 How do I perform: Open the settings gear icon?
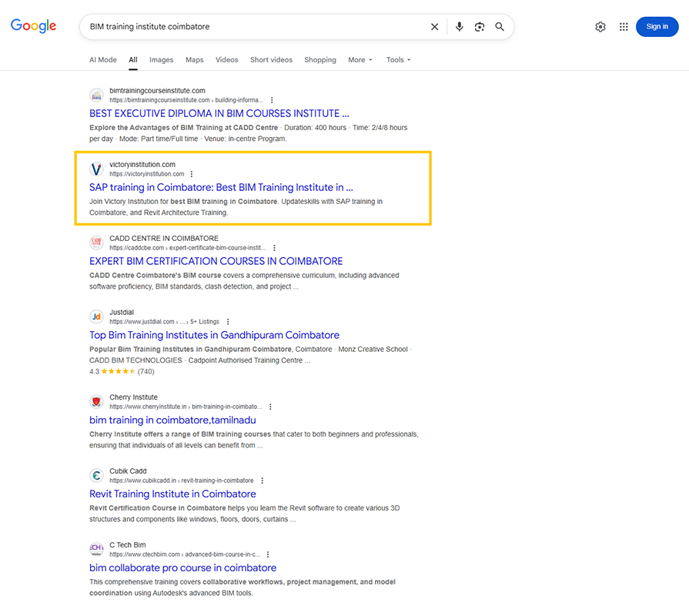tap(600, 27)
